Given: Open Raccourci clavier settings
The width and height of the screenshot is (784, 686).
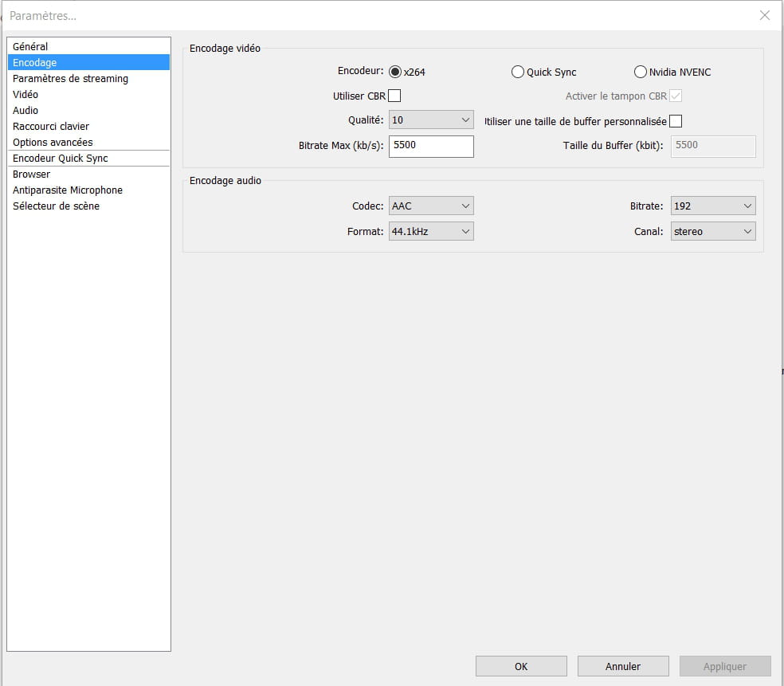Looking at the screenshot, I should [x=88, y=127].
